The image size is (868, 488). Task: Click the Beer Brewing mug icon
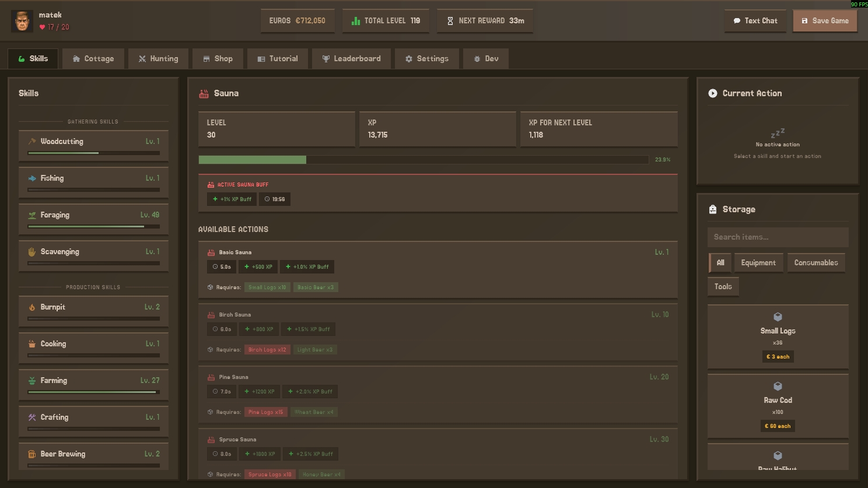32,454
